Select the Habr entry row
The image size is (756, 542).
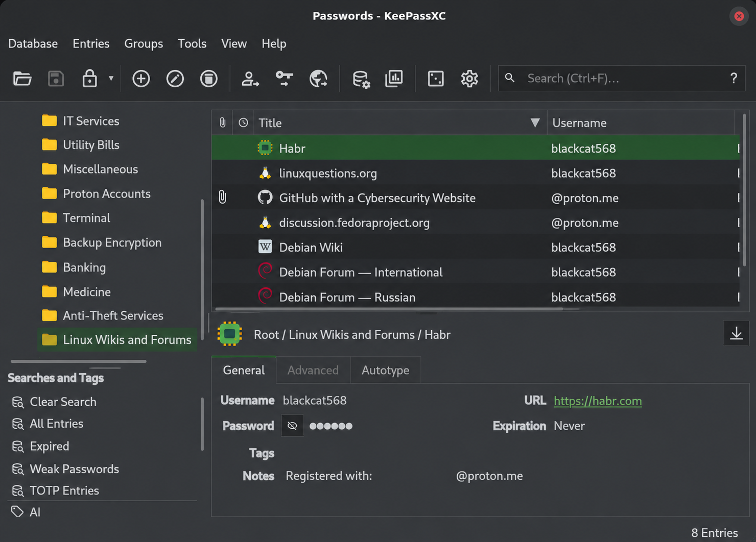click(476, 148)
